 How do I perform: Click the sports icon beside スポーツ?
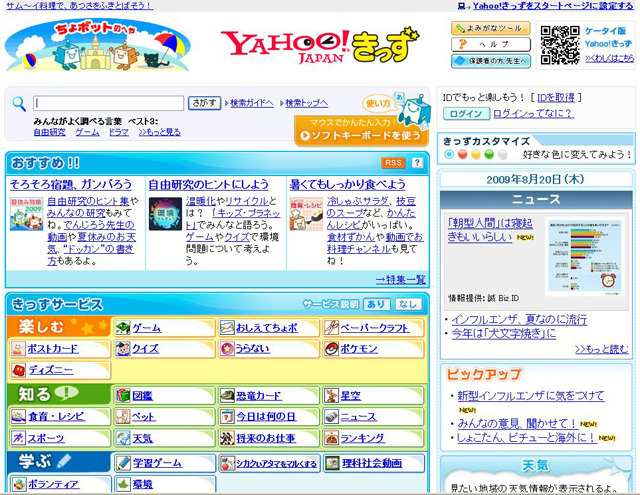click(18, 438)
